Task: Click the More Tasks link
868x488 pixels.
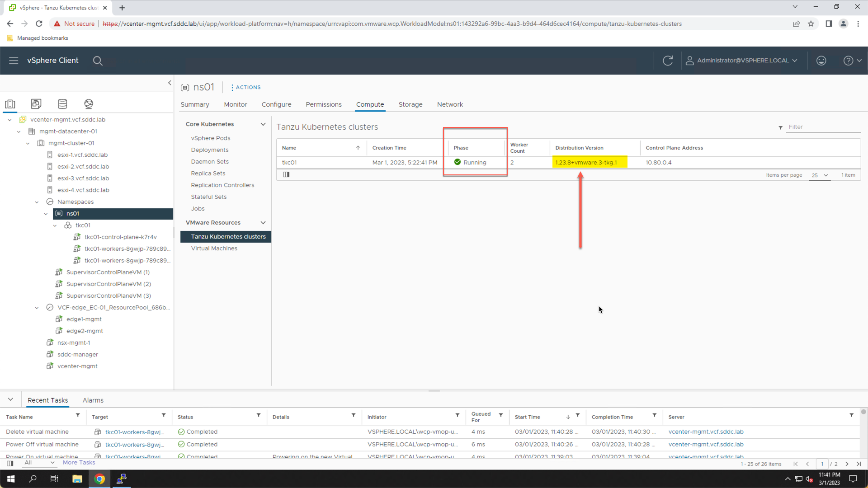Action: [x=79, y=463]
